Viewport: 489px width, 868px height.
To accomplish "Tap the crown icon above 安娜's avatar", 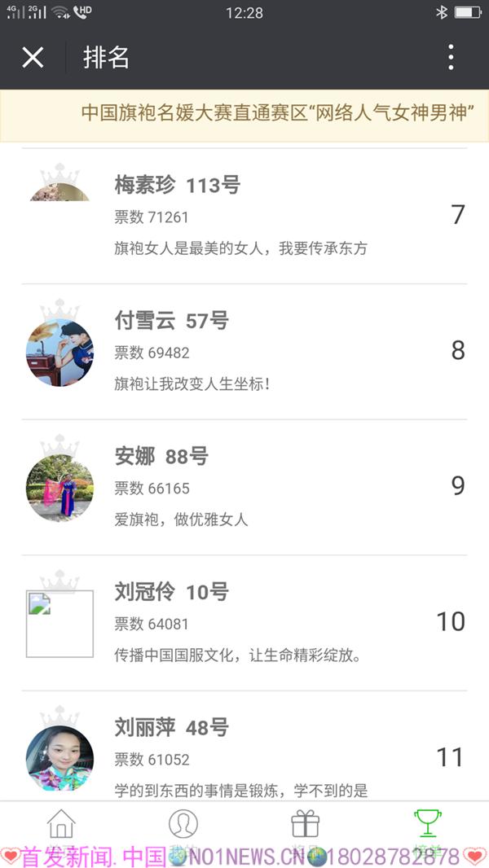I will pos(59,444).
